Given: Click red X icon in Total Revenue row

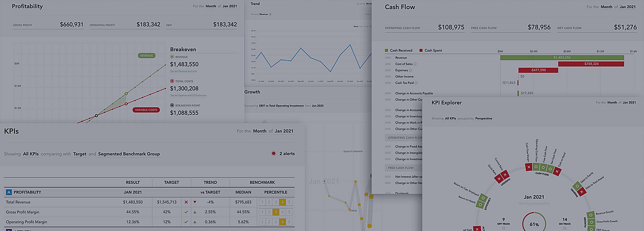Looking at the screenshot, I should (x=186, y=202).
